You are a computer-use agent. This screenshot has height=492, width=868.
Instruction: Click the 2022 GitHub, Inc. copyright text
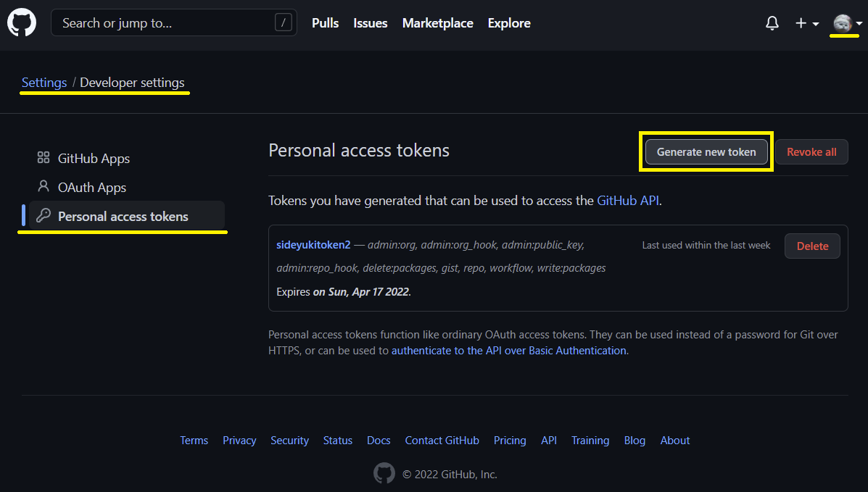click(450, 475)
